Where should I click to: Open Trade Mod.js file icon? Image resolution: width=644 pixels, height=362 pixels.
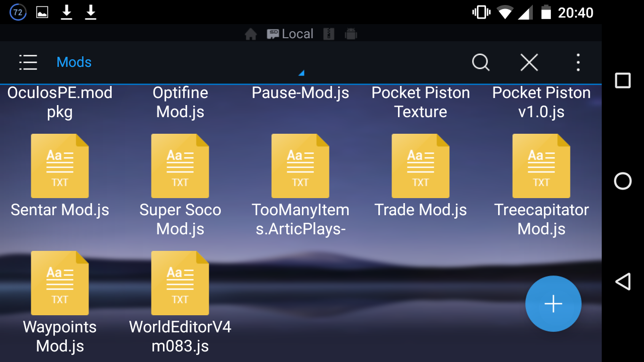(421, 165)
